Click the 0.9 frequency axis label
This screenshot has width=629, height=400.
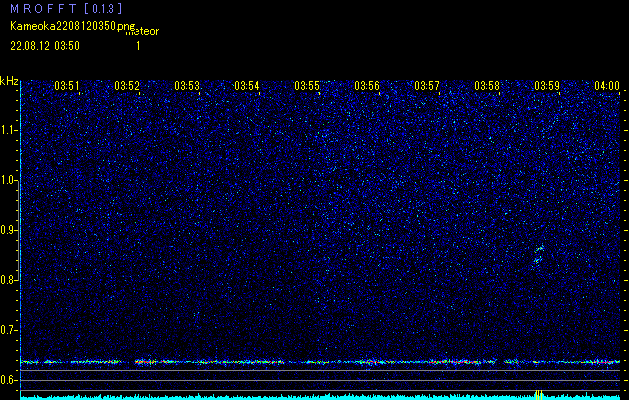coord(9,230)
